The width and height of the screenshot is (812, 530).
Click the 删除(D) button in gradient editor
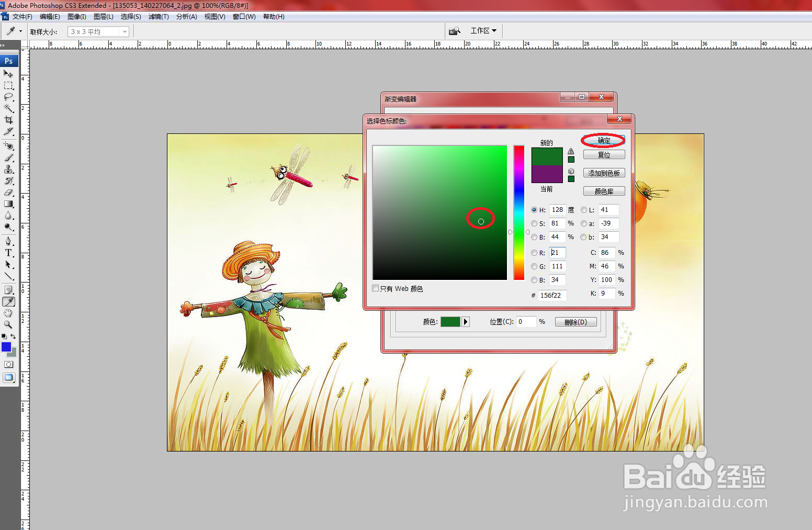click(x=576, y=322)
